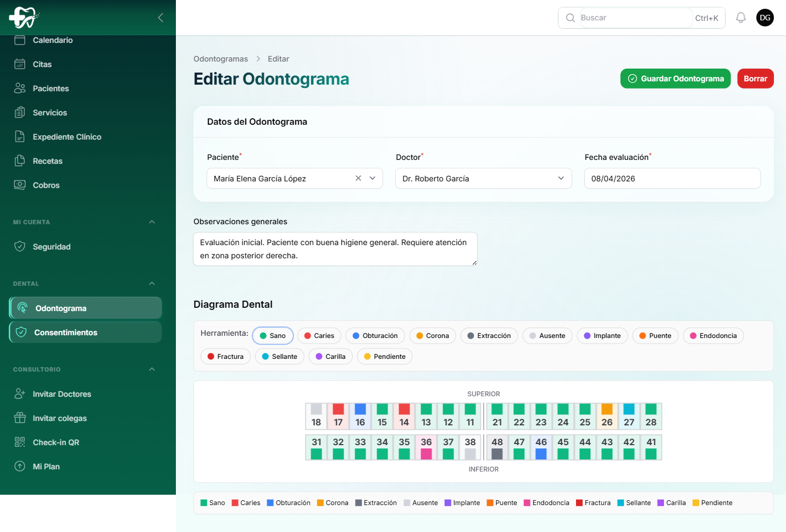Click the search magnifier icon
The height and width of the screenshot is (532, 786).
pos(571,18)
